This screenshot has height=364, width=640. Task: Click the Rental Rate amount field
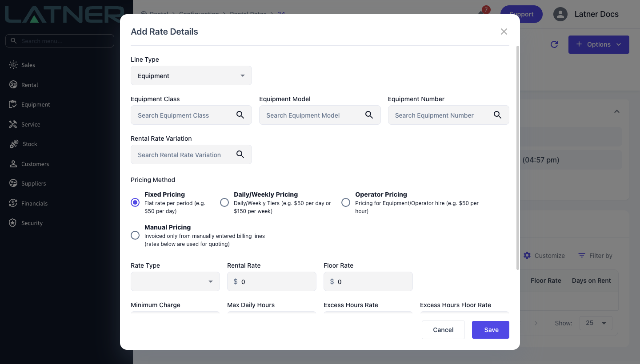coord(272,281)
